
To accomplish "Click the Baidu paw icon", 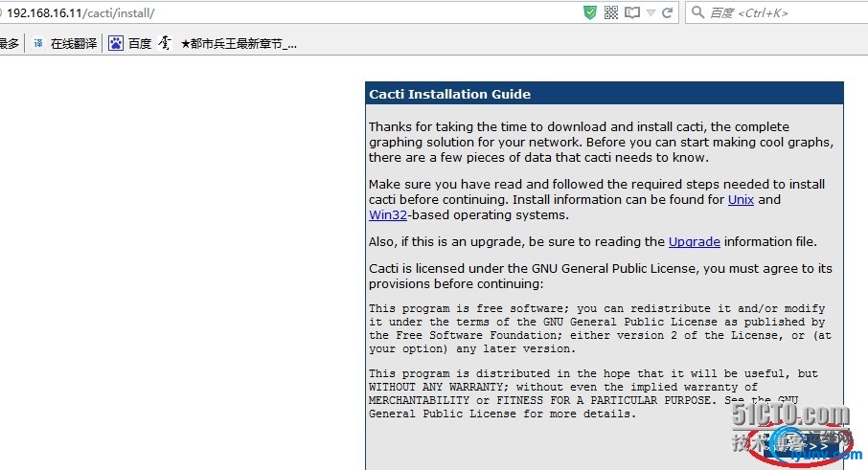I will 116,43.
